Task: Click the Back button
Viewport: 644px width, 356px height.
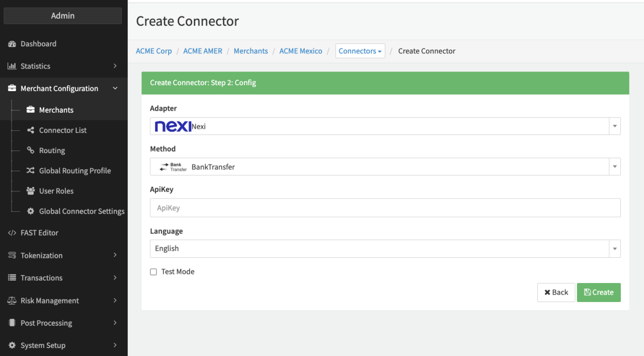Action: point(556,293)
